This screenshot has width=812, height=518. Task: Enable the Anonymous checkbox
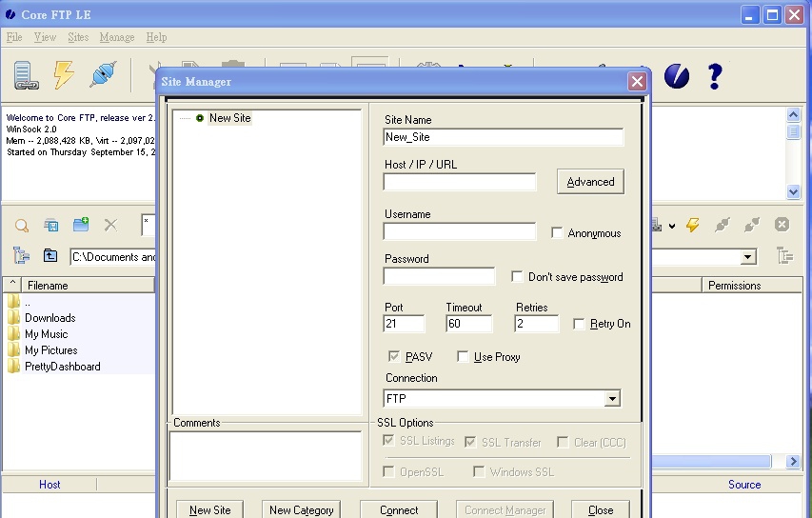pos(557,232)
